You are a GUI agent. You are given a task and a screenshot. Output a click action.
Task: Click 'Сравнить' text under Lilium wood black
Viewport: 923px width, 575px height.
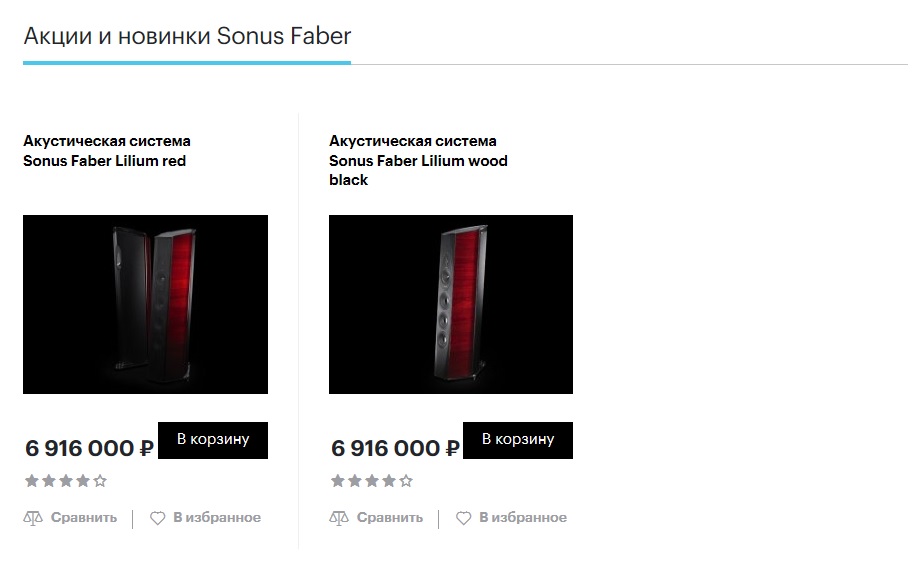pos(390,518)
